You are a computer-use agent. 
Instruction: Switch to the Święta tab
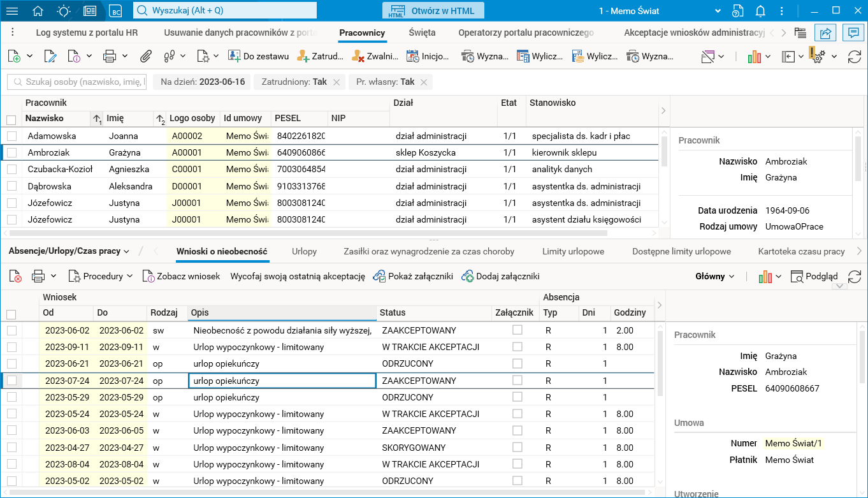[x=422, y=33]
